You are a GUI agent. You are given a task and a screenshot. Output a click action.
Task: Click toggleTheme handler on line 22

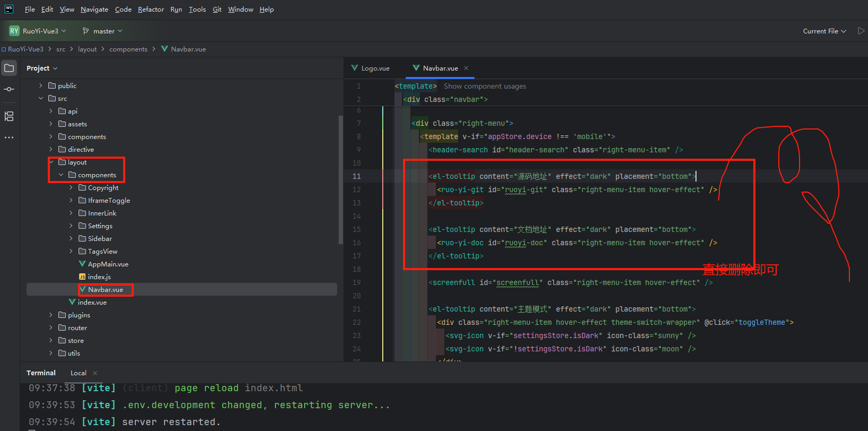[762, 322]
